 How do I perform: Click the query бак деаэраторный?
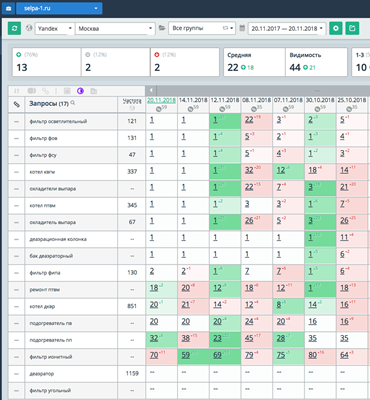click(x=51, y=256)
